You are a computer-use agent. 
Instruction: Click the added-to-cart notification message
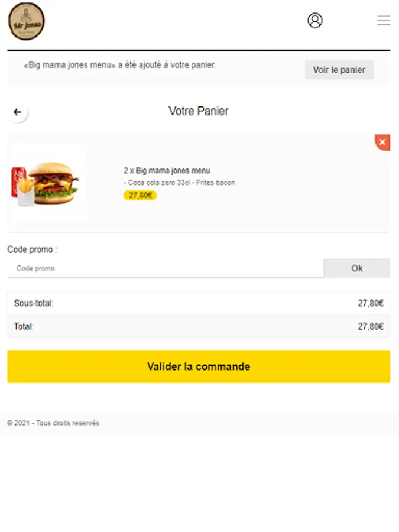point(119,65)
